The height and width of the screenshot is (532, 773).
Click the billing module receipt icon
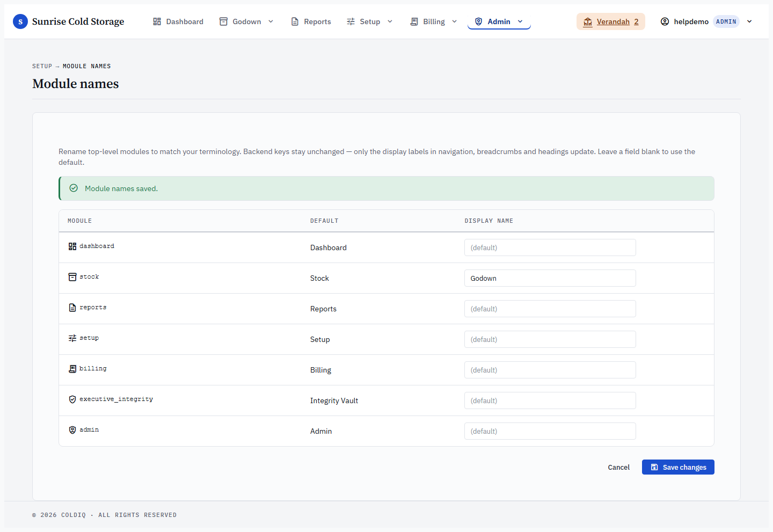[x=72, y=369]
